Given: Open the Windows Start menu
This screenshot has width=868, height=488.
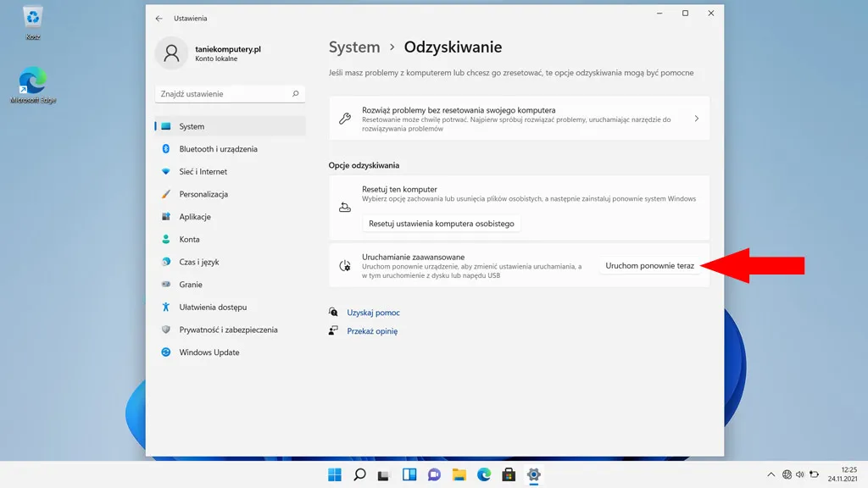Looking at the screenshot, I should click(x=335, y=474).
